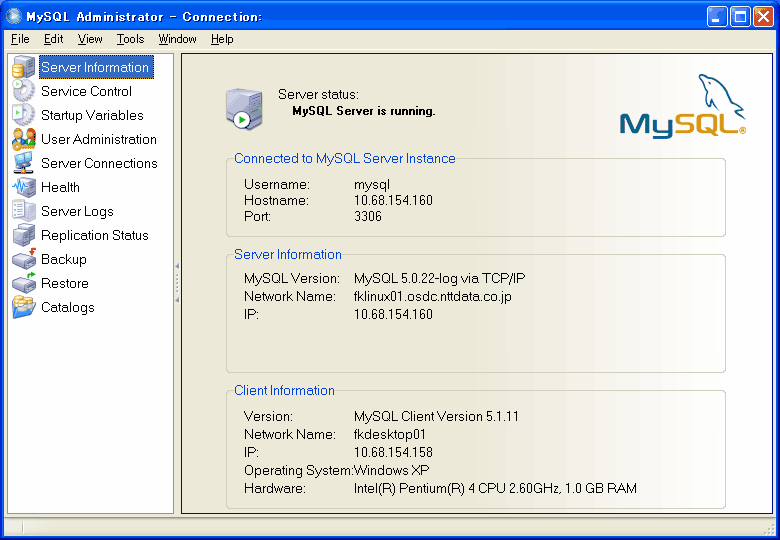Open the Edit menu
The width and height of the screenshot is (780, 540).
tap(53, 39)
